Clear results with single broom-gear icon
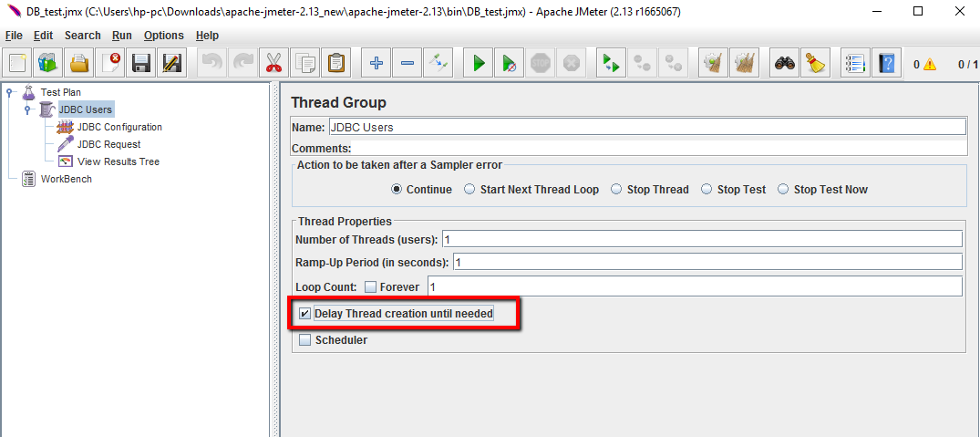Image resolution: width=980 pixels, height=437 pixels. pos(713,63)
